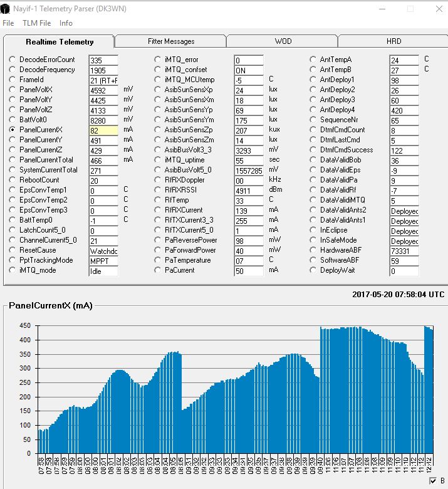Screen dimensions: 448x489
Task: Select the AntDeploy1 radio button
Action: [x=313, y=79]
